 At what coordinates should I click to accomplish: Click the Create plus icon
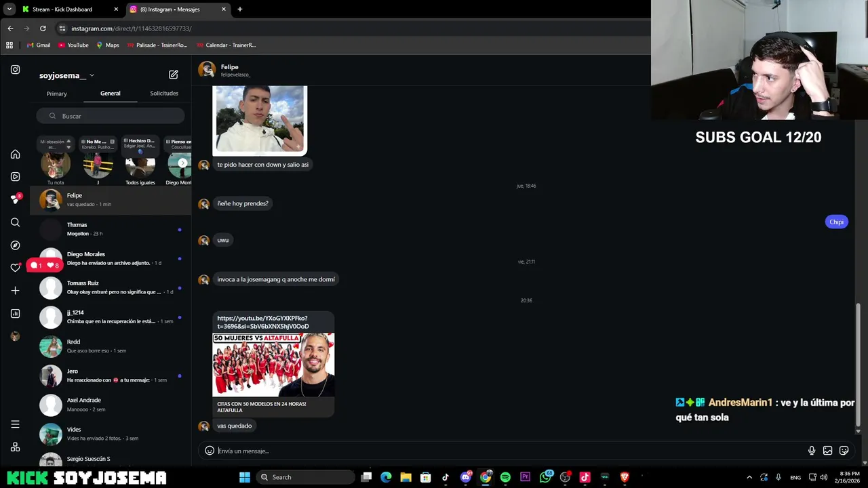(15, 291)
